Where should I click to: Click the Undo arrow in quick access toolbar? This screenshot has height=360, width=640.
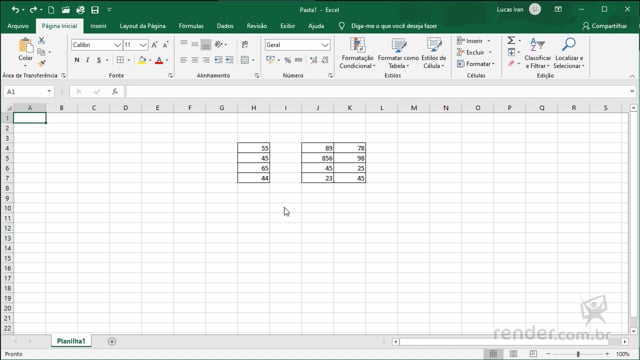pyautogui.click(x=15, y=10)
